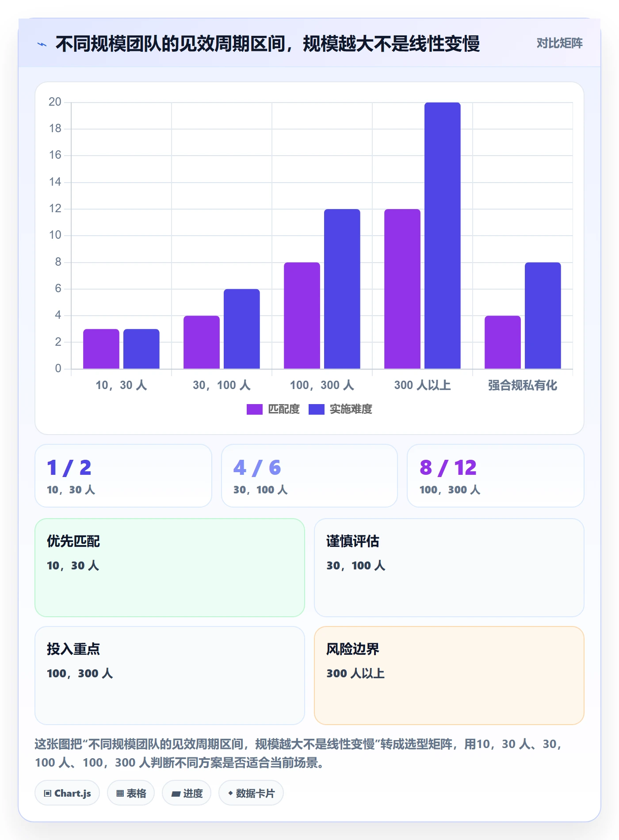The height and width of the screenshot is (840, 619).
Task: Click the 100，300 人 x-axis label
Action: (322, 386)
